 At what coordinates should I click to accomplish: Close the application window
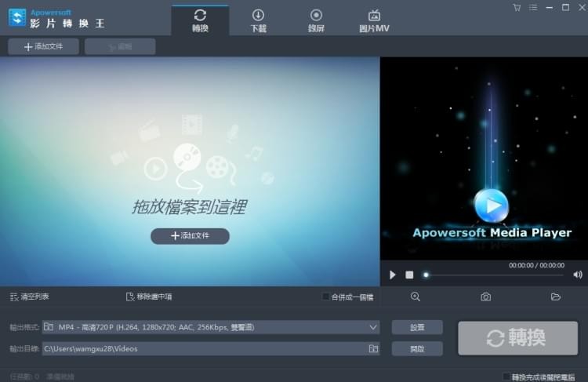click(x=582, y=8)
